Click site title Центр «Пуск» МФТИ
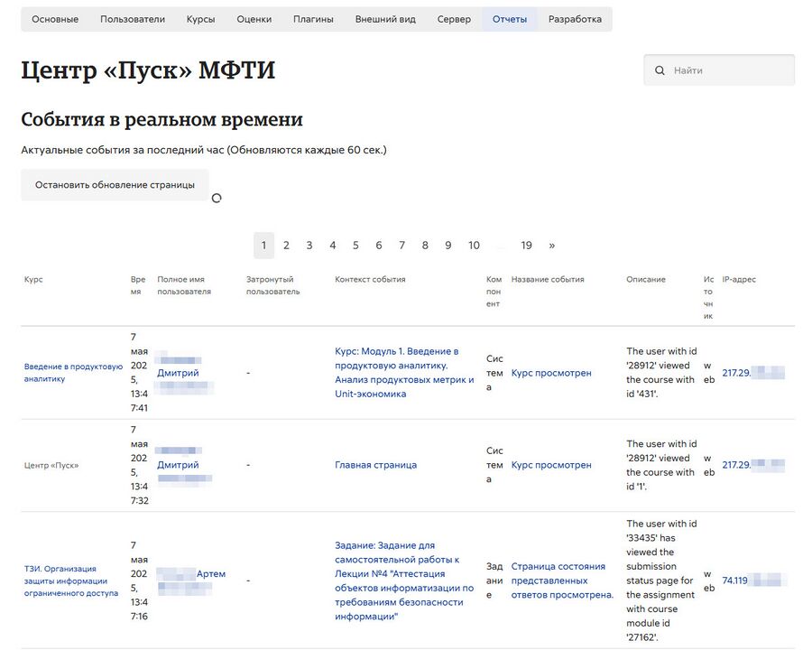The width and height of the screenshot is (812, 650). (x=148, y=70)
